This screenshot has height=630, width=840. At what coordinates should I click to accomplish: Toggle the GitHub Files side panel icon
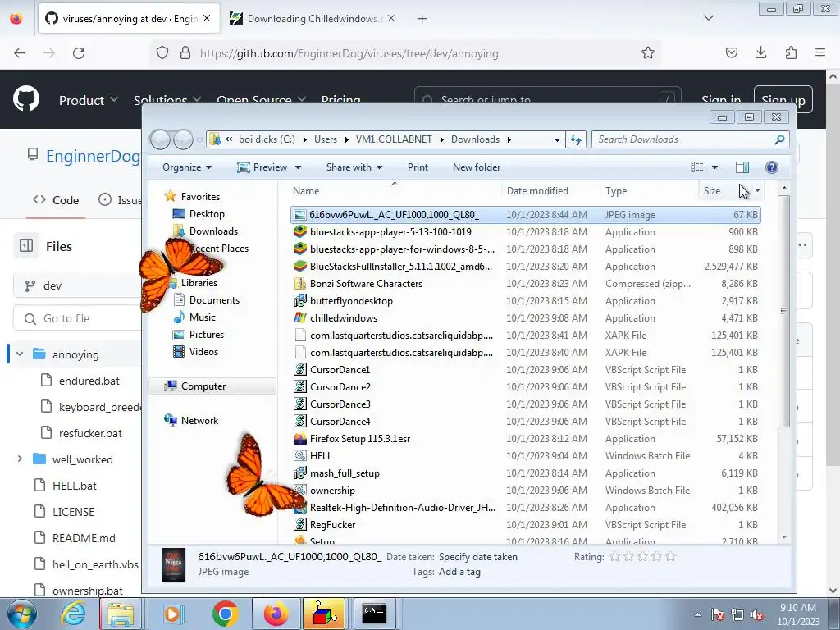[x=25, y=246]
